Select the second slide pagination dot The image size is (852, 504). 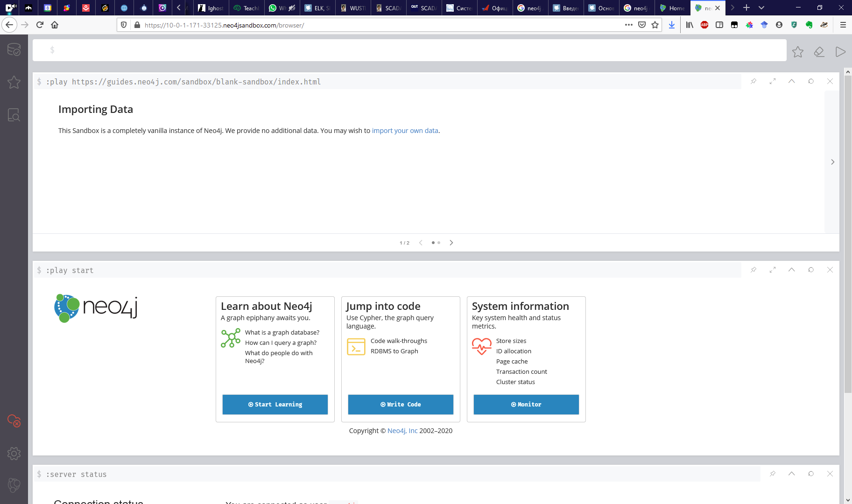pos(439,243)
